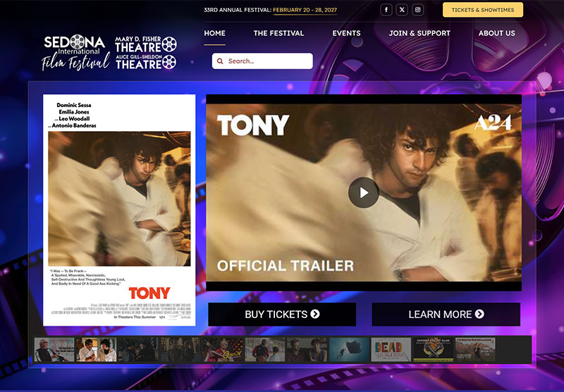Open the X (Twitter) social icon
This screenshot has width=564, height=392.
[402, 10]
